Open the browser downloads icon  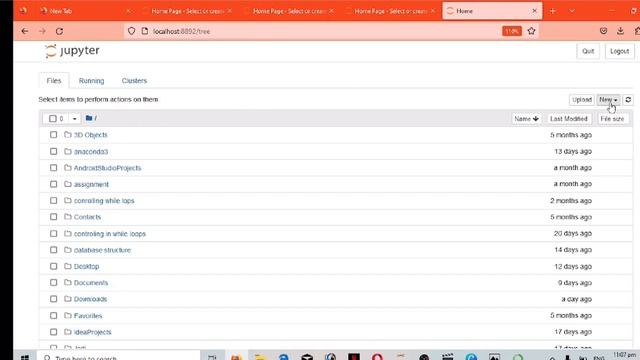pyautogui.click(x=620, y=31)
